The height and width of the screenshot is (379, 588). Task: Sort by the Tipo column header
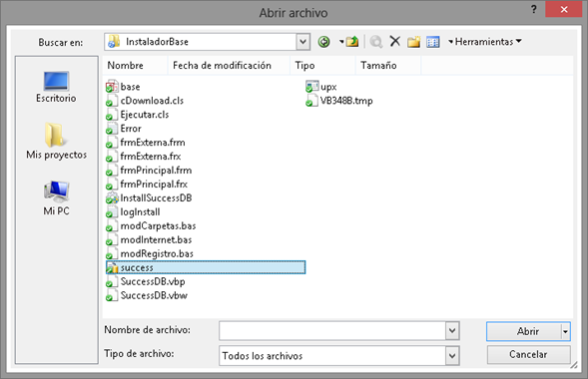pyautogui.click(x=322, y=66)
